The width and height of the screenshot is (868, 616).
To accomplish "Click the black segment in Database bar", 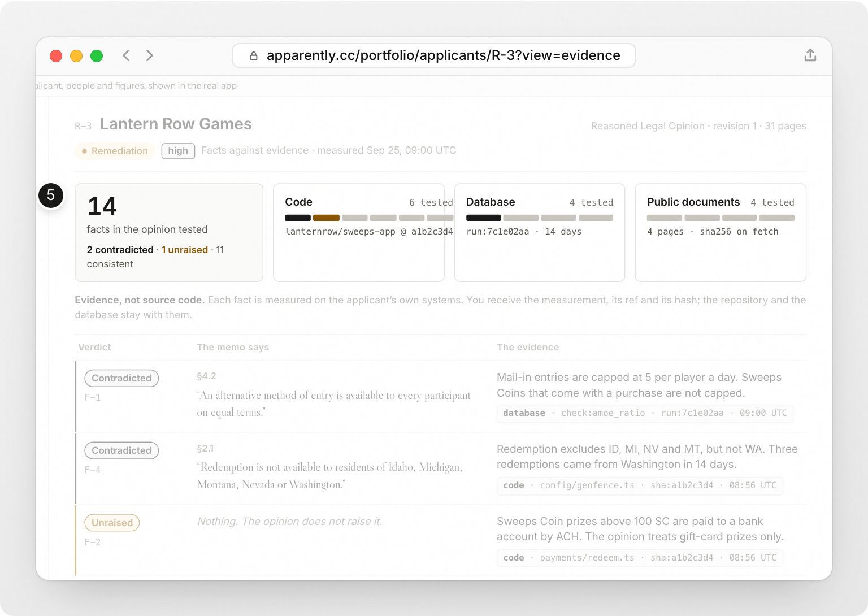I will click(483, 218).
